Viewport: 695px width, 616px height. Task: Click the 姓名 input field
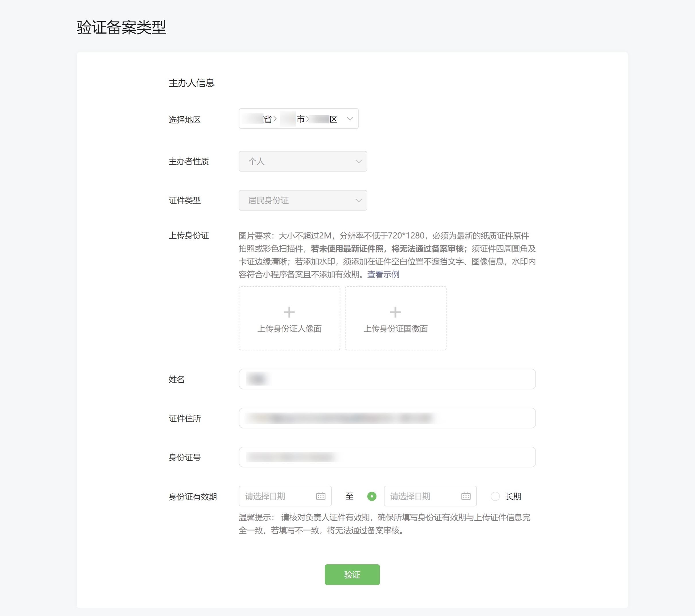click(x=387, y=379)
